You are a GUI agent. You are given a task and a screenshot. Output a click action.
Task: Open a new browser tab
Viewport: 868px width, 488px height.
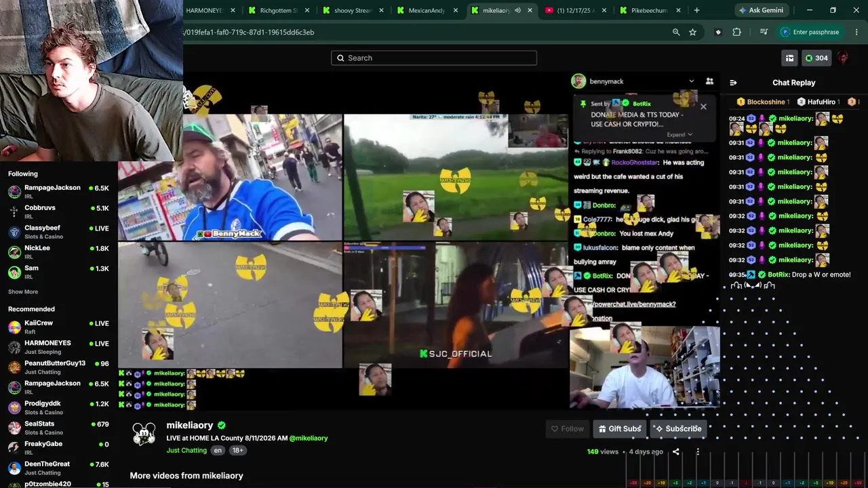tap(696, 10)
